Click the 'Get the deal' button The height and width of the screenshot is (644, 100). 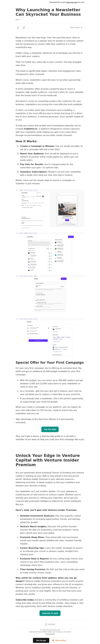[50, 429]
